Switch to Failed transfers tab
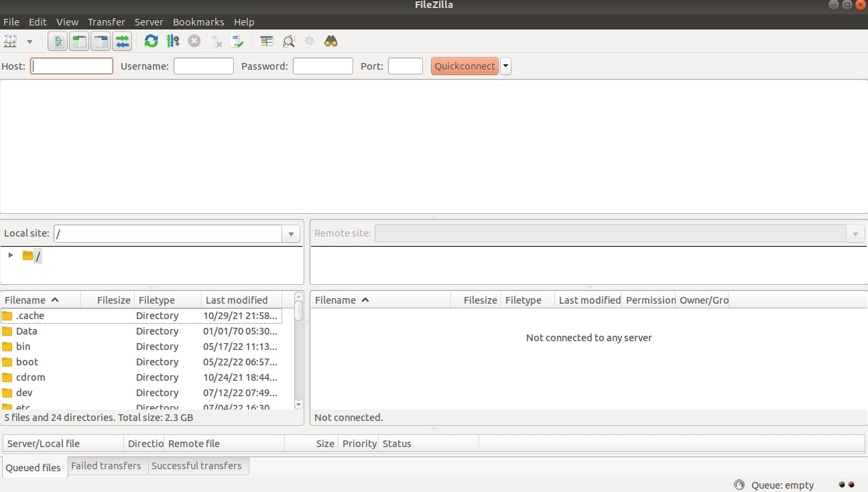Image resolution: width=868 pixels, height=492 pixels. [106, 466]
